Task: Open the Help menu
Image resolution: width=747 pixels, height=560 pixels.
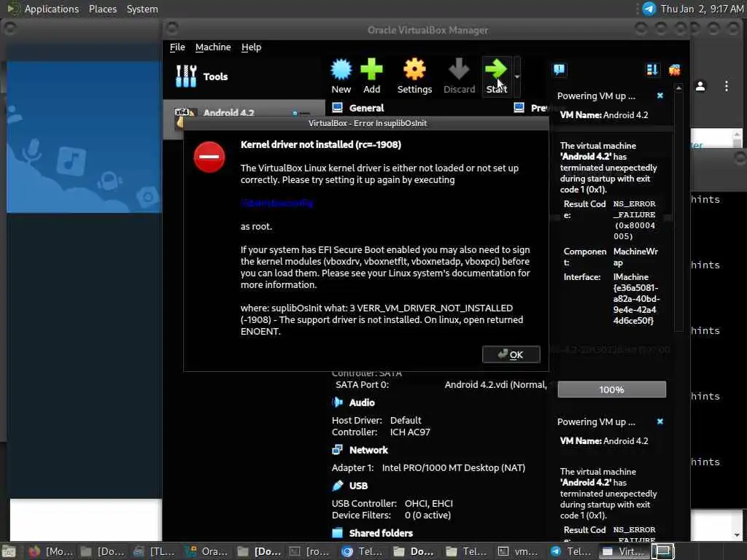Action: pyautogui.click(x=251, y=47)
